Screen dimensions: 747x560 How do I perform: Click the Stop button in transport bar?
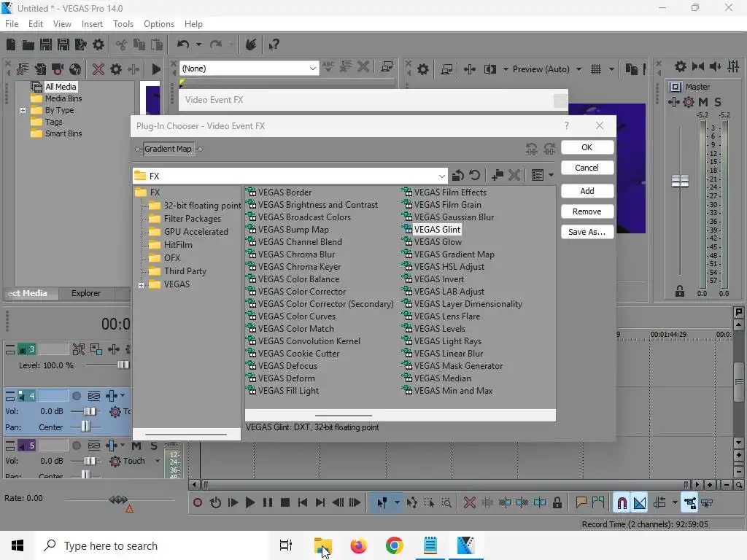click(x=285, y=502)
